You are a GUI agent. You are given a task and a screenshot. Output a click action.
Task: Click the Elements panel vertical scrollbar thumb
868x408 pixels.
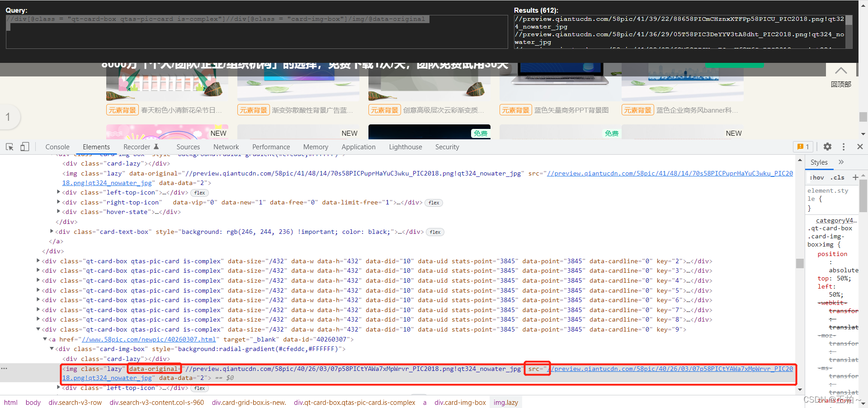800,263
